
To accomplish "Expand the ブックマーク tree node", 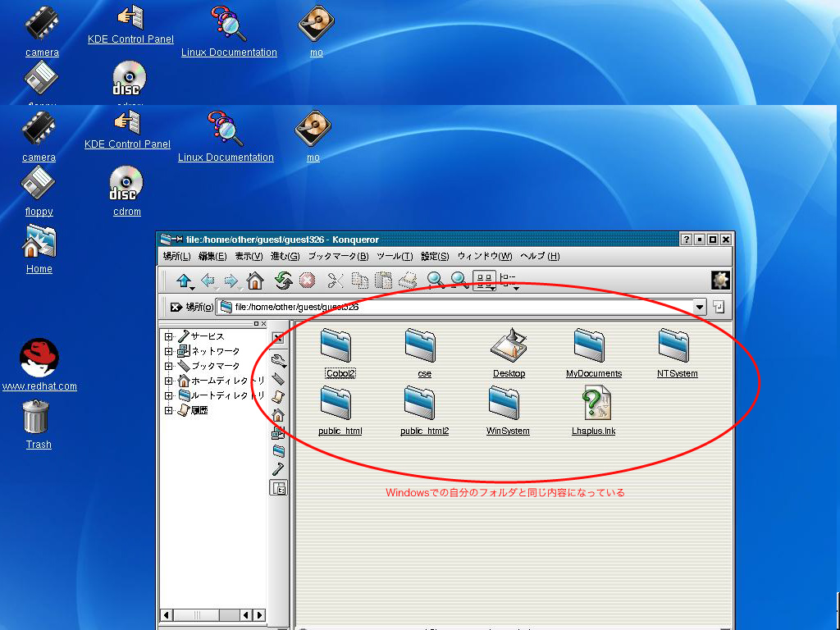I will (x=169, y=366).
